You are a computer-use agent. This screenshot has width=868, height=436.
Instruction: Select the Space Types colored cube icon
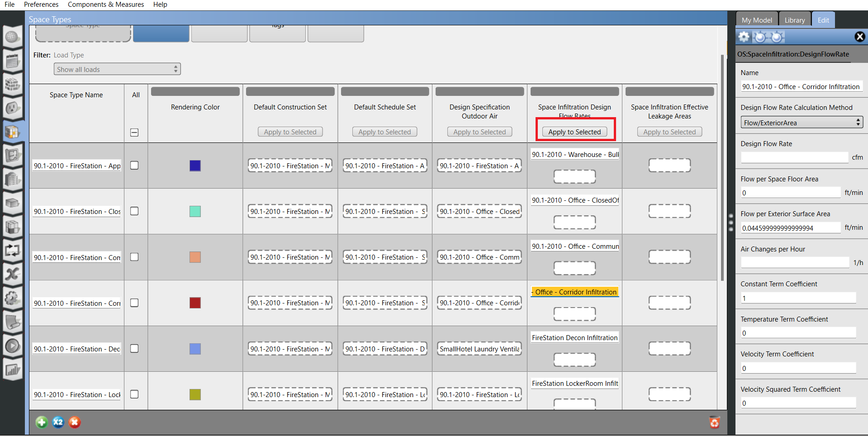[x=12, y=132]
